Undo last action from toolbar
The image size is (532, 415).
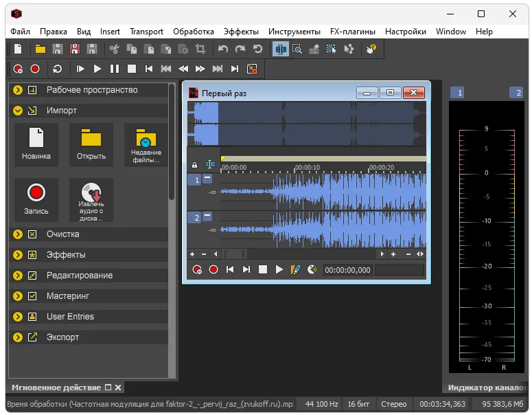(x=223, y=49)
